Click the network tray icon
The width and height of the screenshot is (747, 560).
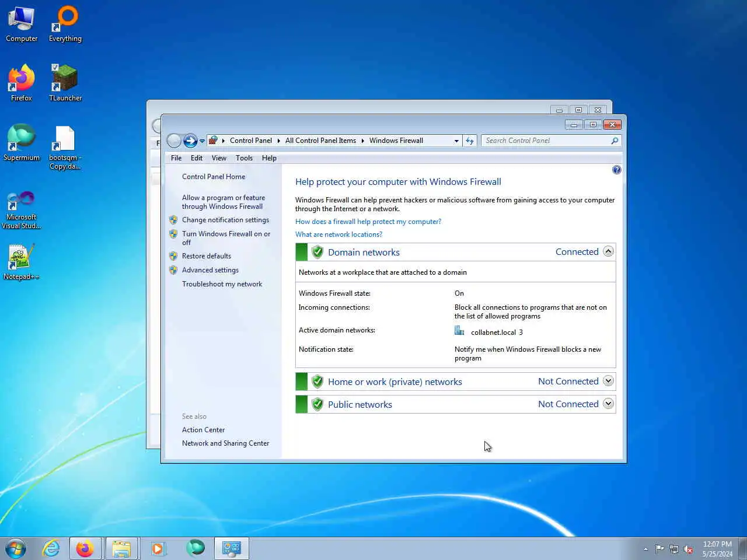tap(674, 549)
